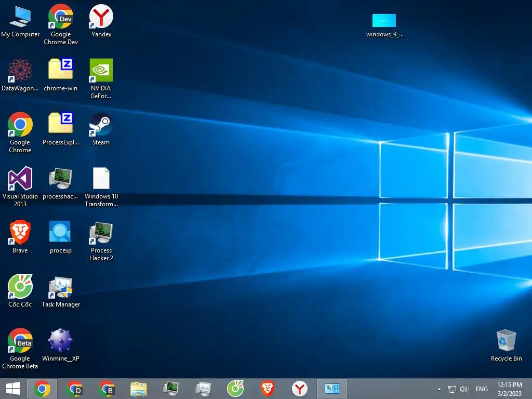The width and height of the screenshot is (532, 399).
Task: Open Task Manager taskbar icon
Action: tap(203, 389)
